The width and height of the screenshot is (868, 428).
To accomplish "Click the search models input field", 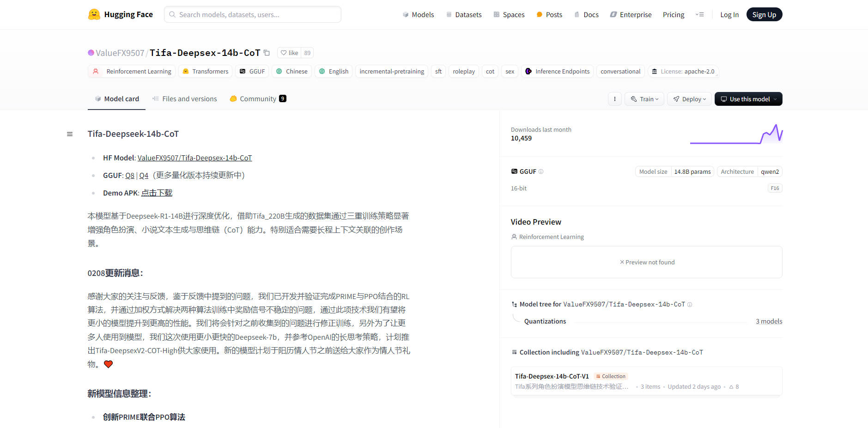I will pyautogui.click(x=253, y=15).
